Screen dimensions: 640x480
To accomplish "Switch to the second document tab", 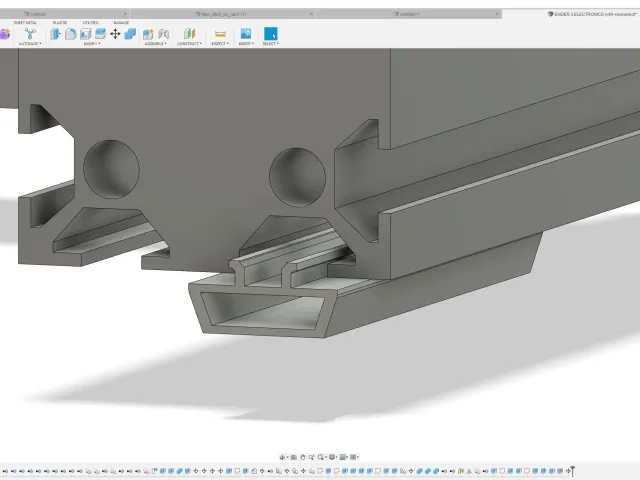I will (x=220, y=14).
